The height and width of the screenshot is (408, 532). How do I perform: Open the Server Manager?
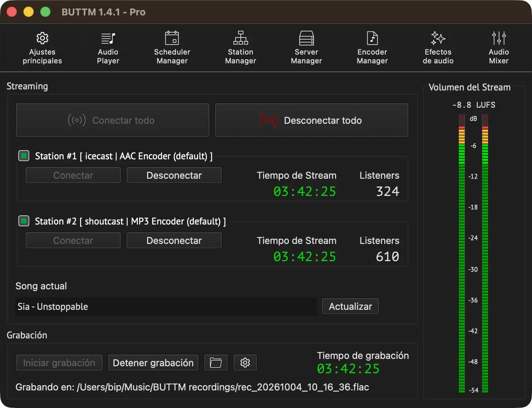click(306, 48)
